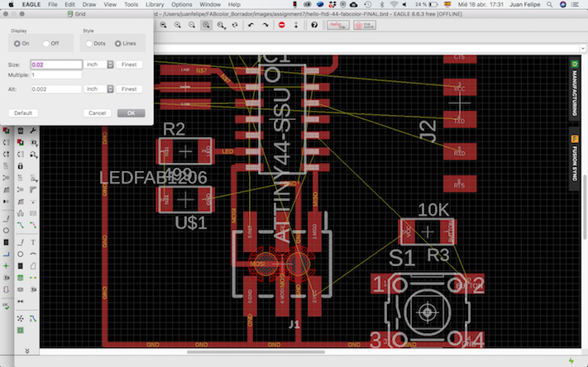Expand more tools via the double chevron
Screen dimensions: 588x367
[x=26, y=350]
